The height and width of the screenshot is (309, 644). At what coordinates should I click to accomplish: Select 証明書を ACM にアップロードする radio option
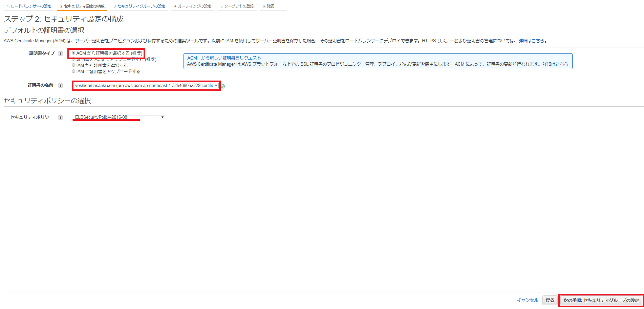(x=73, y=59)
